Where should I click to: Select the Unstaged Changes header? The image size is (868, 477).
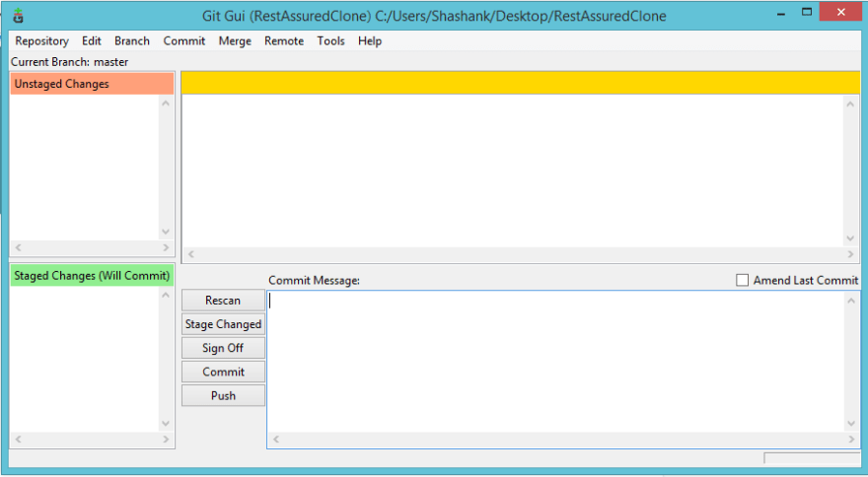(x=92, y=84)
